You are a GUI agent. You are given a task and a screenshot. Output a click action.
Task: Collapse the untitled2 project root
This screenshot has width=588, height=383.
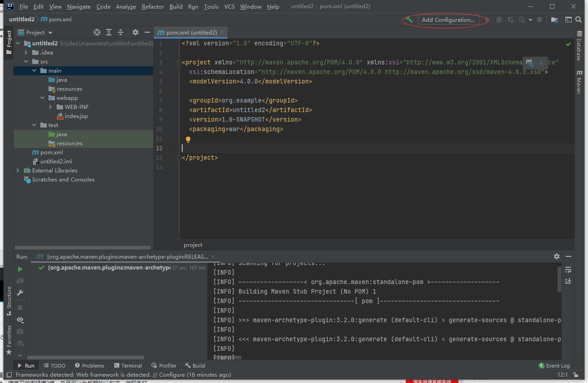tap(18, 44)
